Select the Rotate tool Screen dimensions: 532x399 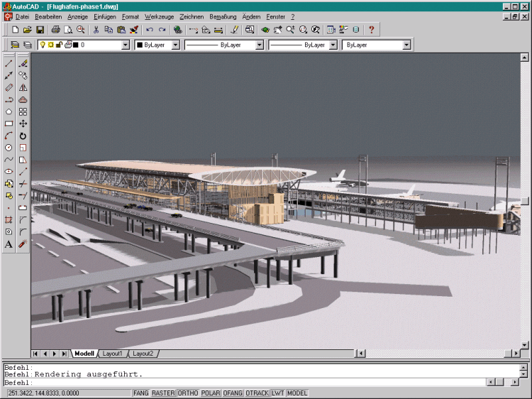coord(23,136)
